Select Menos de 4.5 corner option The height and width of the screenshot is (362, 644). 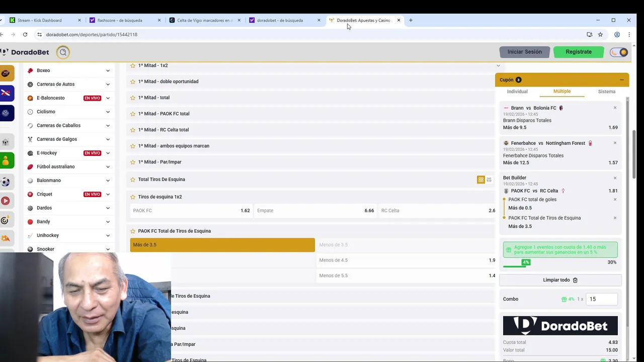click(407, 260)
